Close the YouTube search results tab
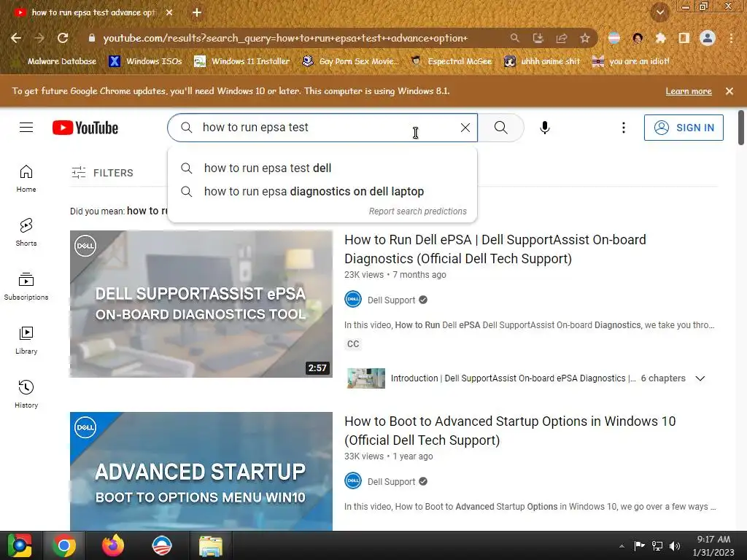 (169, 12)
